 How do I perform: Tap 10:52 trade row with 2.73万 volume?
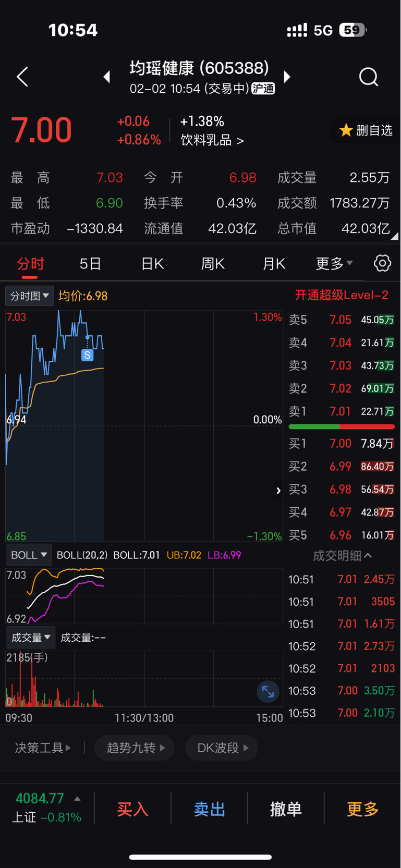click(342, 646)
